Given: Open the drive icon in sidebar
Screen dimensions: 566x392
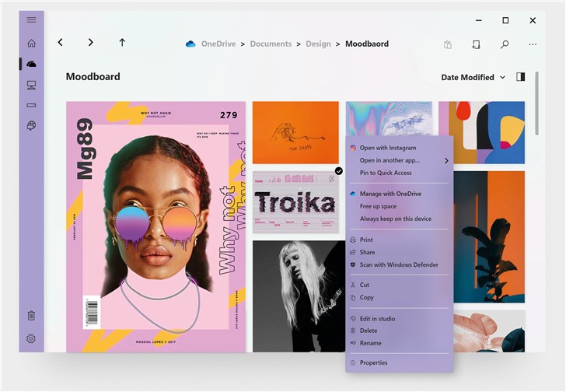Looking at the screenshot, I should (x=31, y=106).
